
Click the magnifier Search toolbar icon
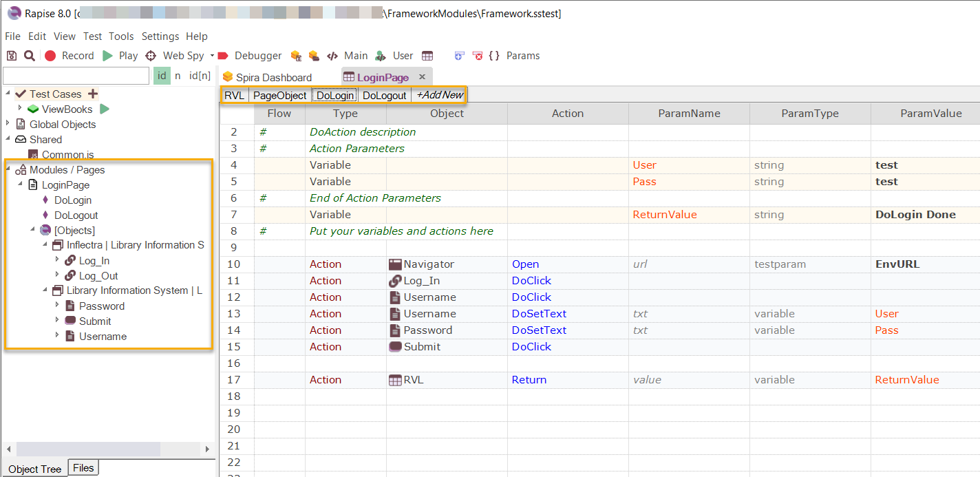[30, 56]
